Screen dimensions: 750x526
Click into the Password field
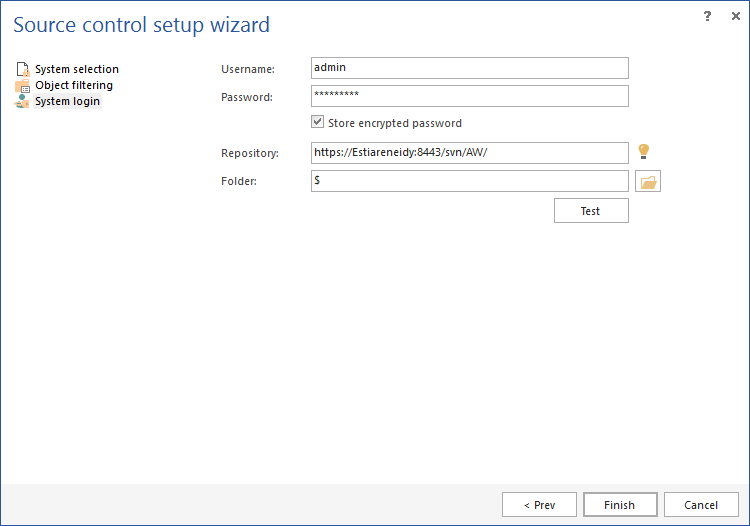point(470,96)
